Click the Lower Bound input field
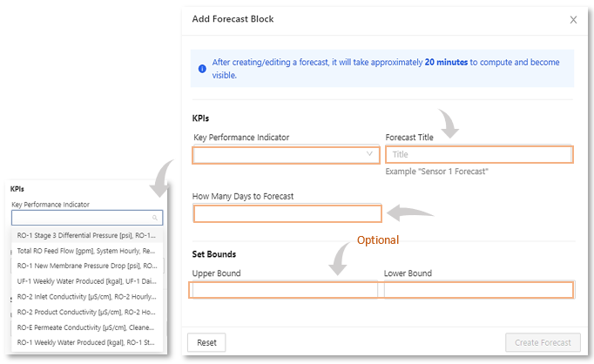This screenshot has width=594, height=364. pyautogui.click(x=478, y=290)
